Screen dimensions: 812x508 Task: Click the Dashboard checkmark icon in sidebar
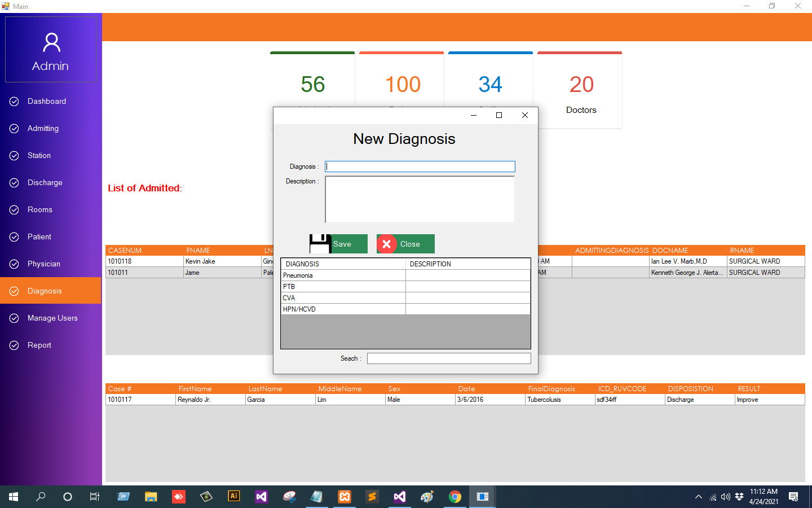pyautogui.click(x=14, y=101)
